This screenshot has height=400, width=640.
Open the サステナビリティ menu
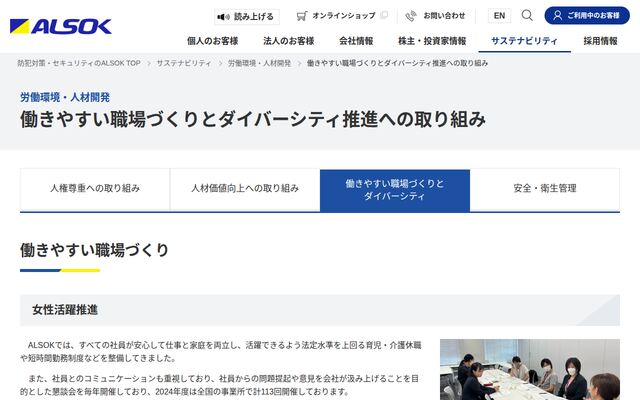pyautogui.click(x=524, y=41)
